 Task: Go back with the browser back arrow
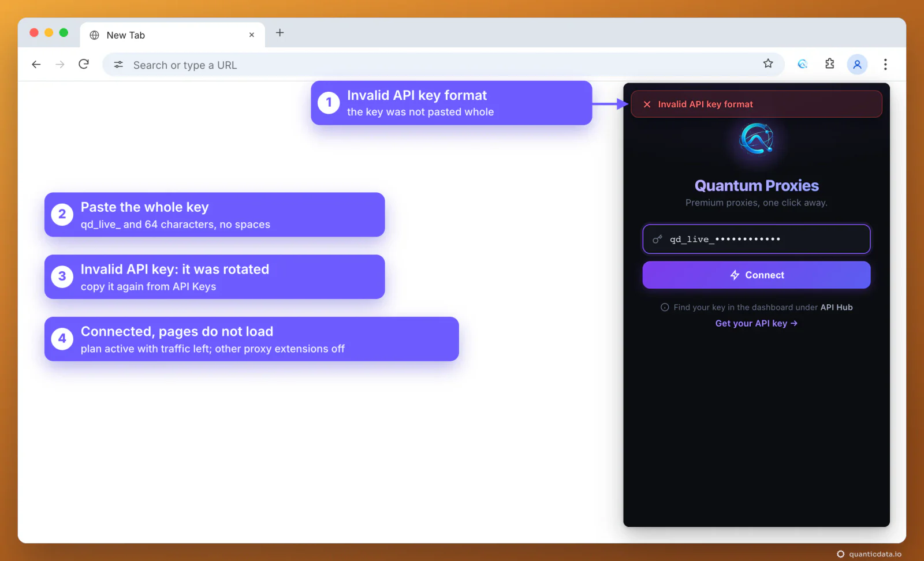point(36,65)
